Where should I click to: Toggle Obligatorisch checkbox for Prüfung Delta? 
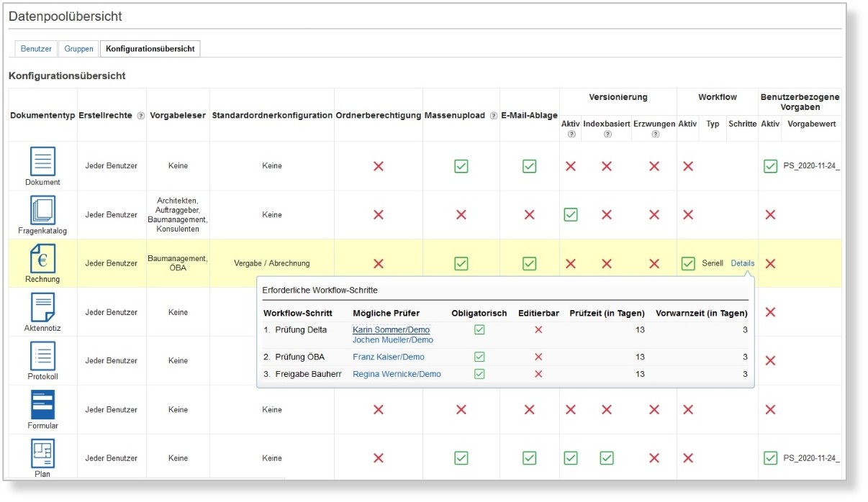479,329
